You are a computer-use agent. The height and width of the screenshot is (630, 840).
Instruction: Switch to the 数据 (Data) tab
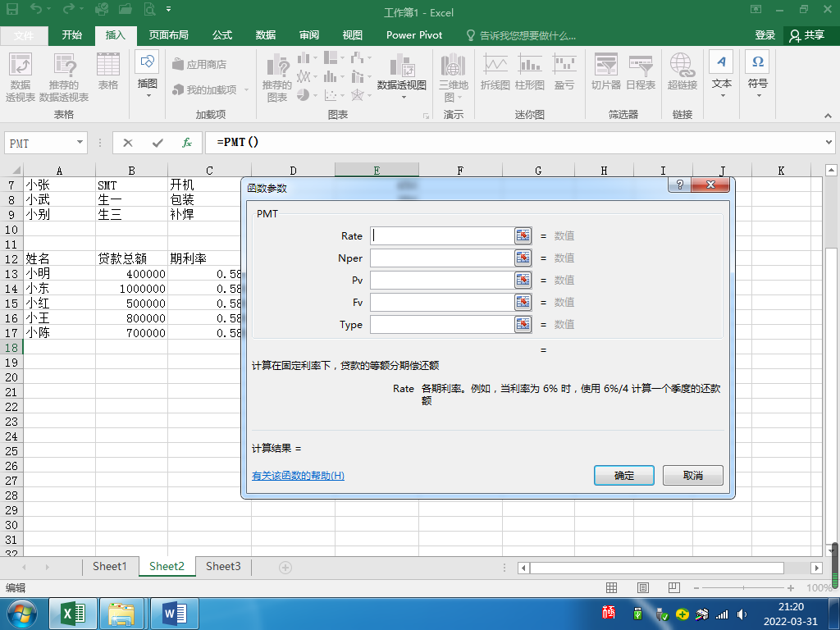click(x=265, y=35)
